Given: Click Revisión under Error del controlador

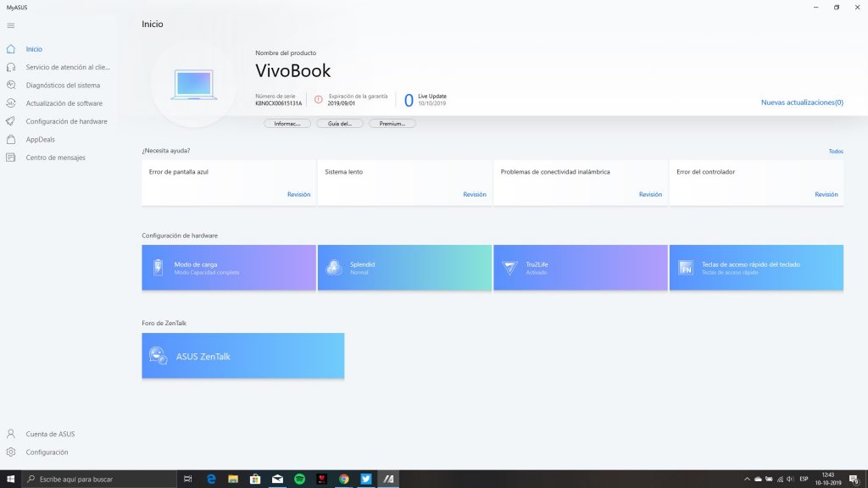Looking at the screenshot, I should click(826, 194).
